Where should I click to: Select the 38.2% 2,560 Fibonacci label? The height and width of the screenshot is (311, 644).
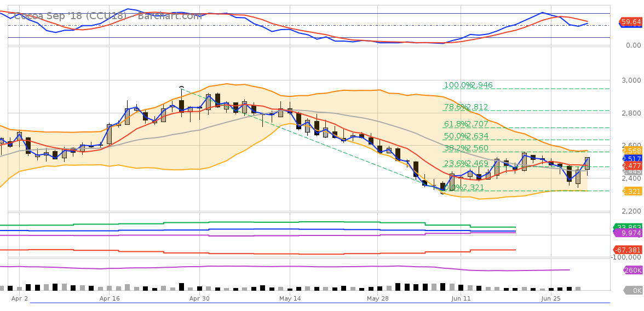[x=466, y=148]
